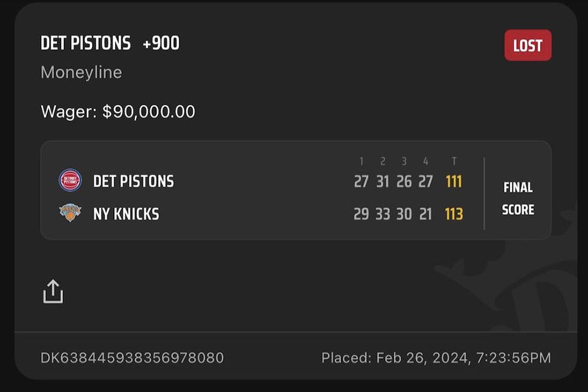
Task: Click Pistons second quarter score 31
Action: [x=382, y=181]
